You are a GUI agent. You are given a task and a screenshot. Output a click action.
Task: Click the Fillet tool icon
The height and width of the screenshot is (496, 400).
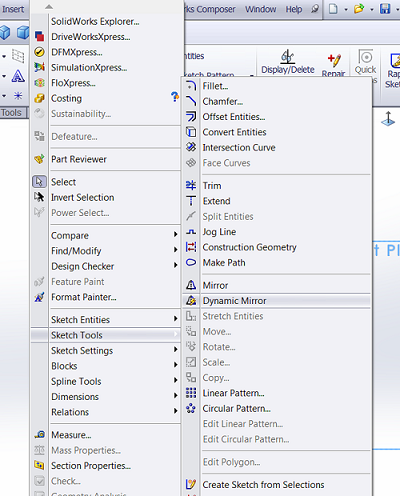click(x=191, y=86)
